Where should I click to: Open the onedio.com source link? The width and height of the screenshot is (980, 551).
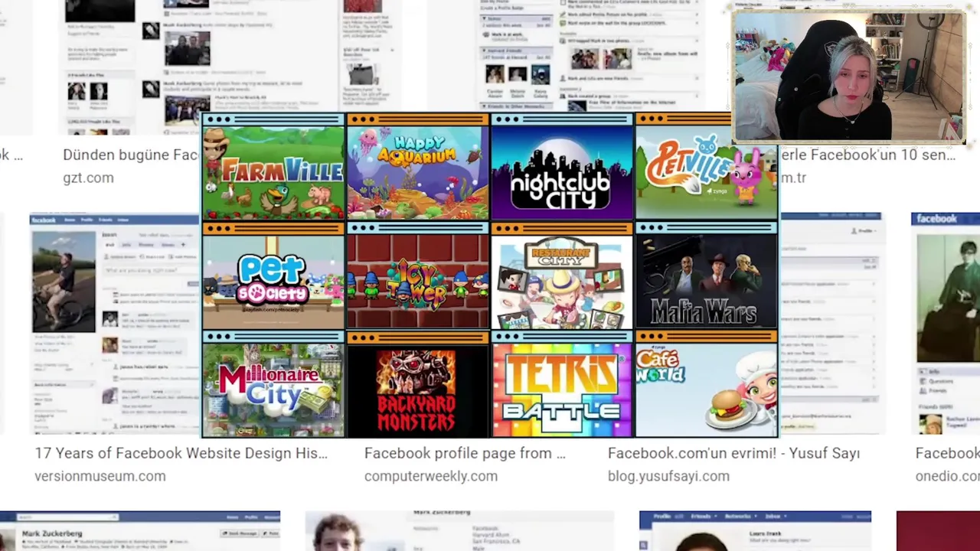947,476
